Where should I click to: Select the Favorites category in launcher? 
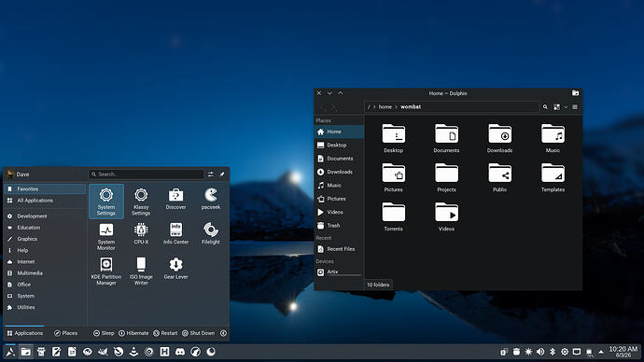coord(45,189)
